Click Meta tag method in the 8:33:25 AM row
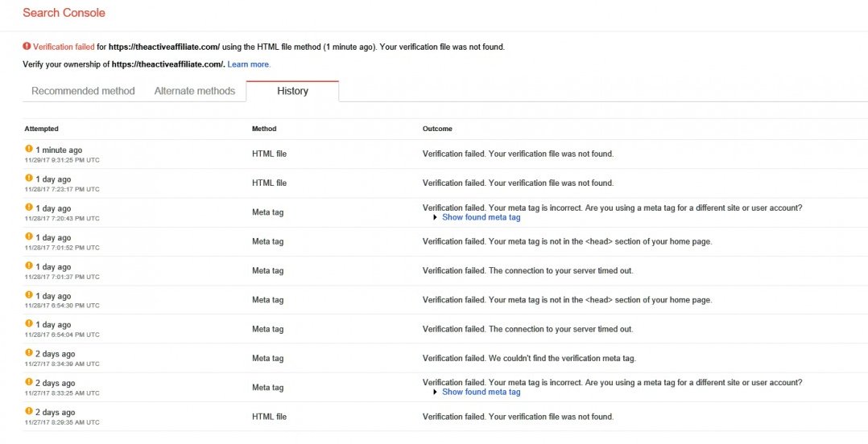 click(x=268, y=388)
